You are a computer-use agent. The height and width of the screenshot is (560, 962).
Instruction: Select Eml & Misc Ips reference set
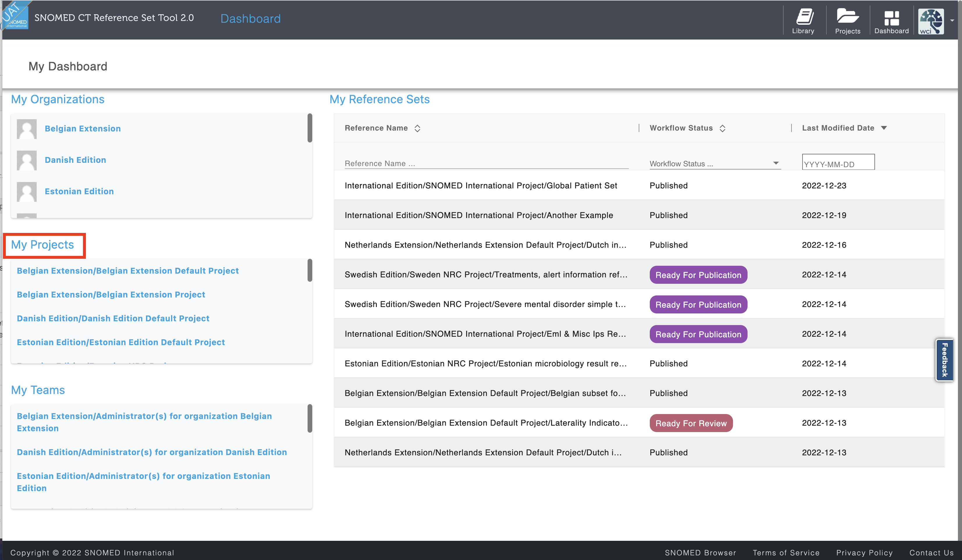point(639,334)
